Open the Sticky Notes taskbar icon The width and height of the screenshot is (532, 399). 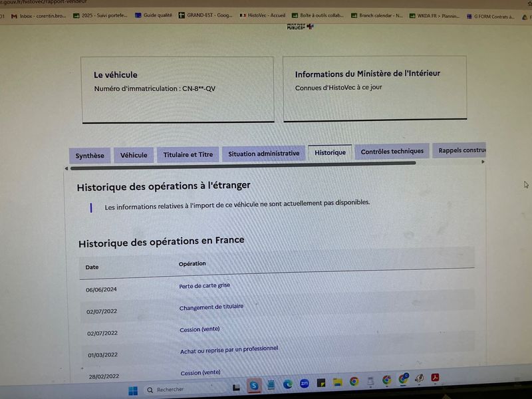coord(321,383)
